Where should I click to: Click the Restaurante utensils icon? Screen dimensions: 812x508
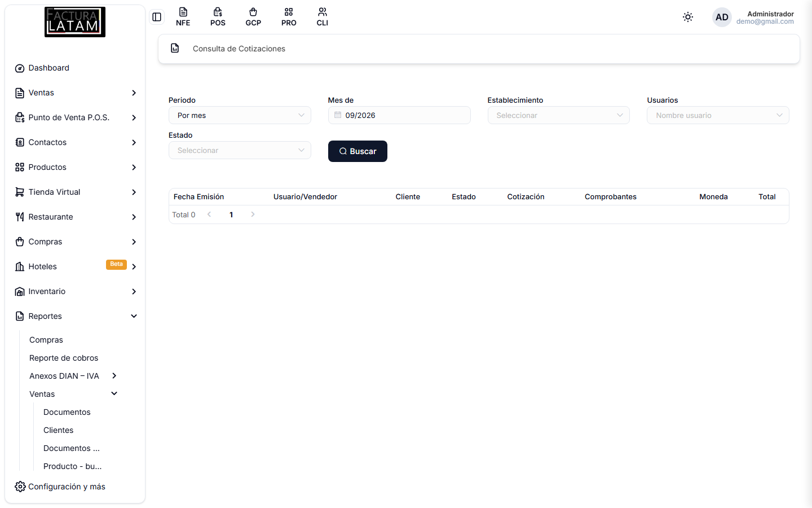coord(20,217)
